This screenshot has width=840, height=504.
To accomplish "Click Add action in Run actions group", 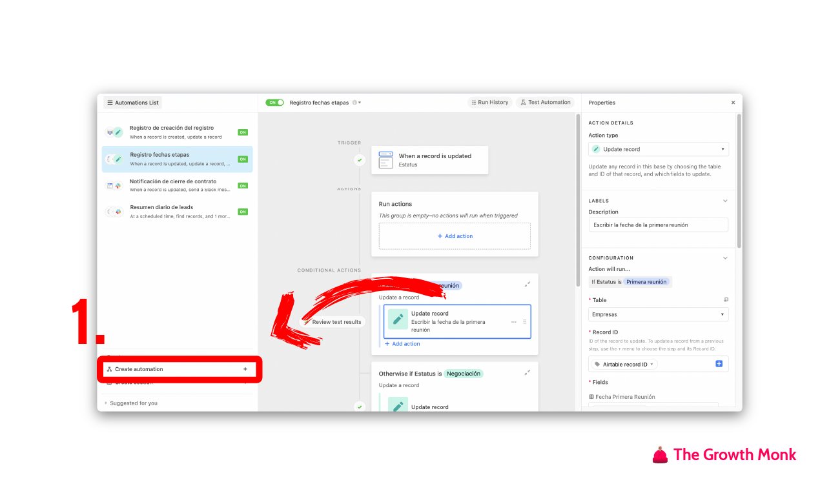I will [455, 236].
